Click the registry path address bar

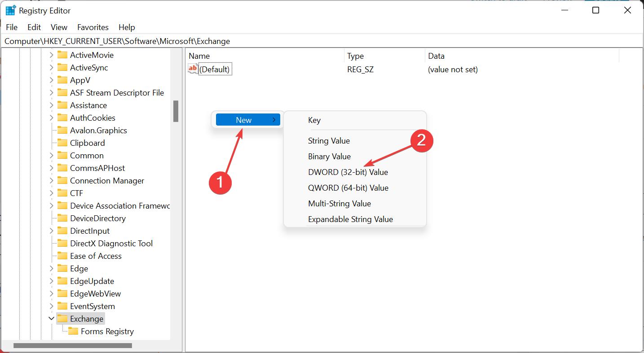pos(322,41)
